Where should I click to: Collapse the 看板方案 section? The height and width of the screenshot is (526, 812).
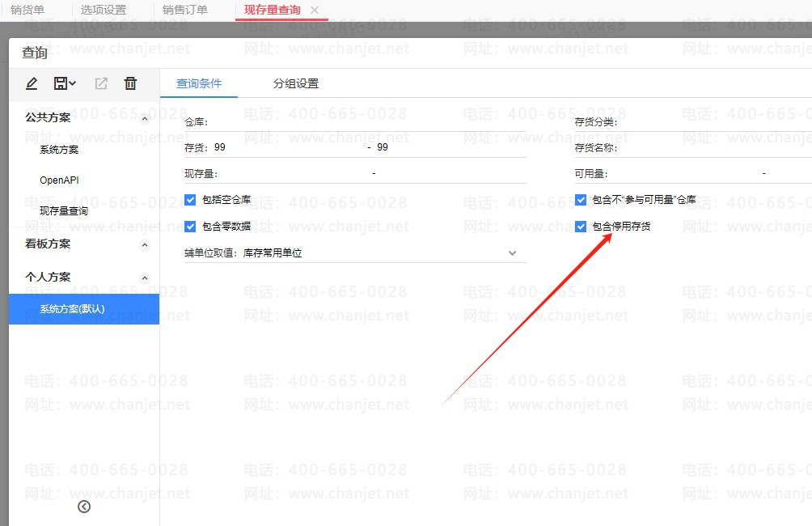tap(145, 244)
